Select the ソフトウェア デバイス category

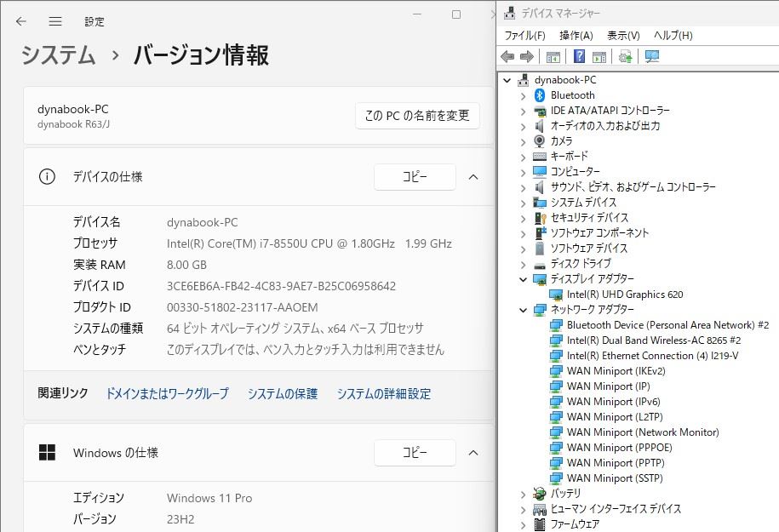pos(589,249)
